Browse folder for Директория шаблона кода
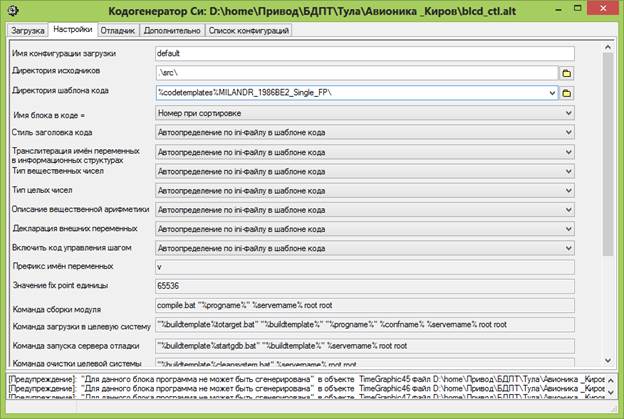Screen dimensions: 624x419 [x=565, y=94]
